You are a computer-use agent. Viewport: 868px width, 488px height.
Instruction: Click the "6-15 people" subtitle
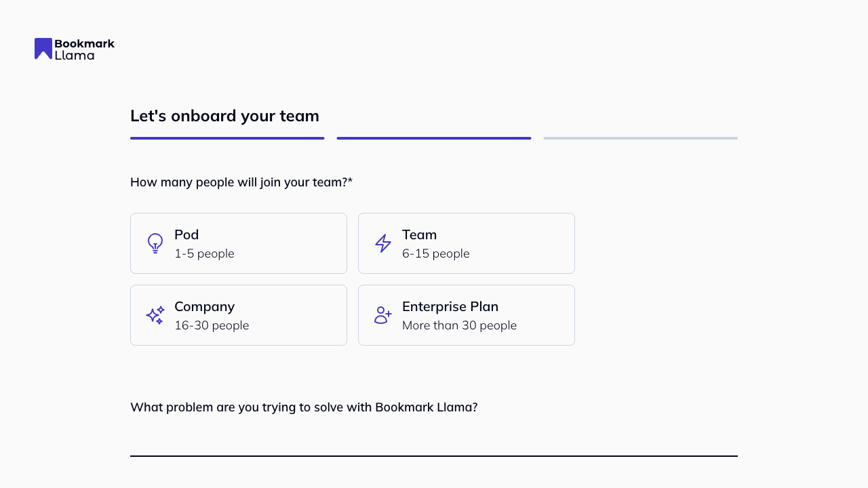tap(435, 253)
